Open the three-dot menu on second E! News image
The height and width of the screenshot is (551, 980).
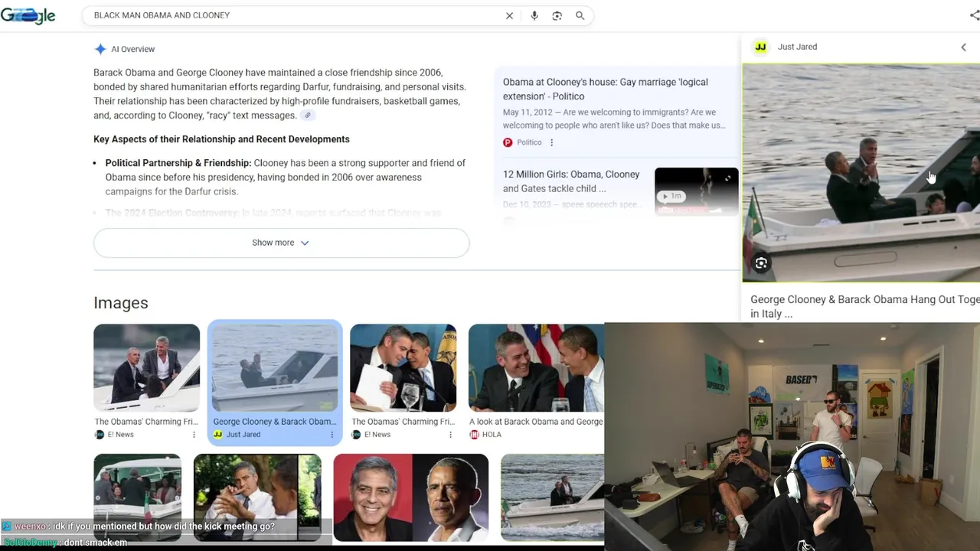click(450, 435)
